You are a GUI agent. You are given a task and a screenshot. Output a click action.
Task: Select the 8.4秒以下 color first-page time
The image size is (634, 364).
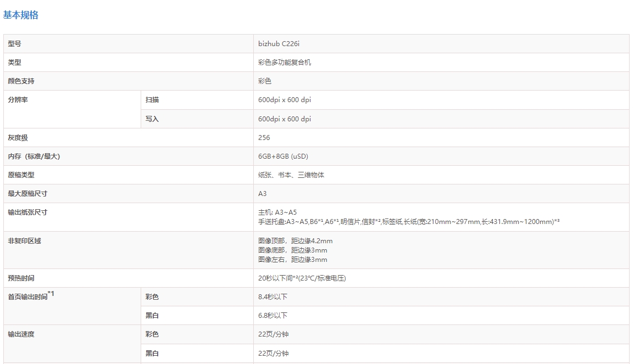[x=272, y=297]
